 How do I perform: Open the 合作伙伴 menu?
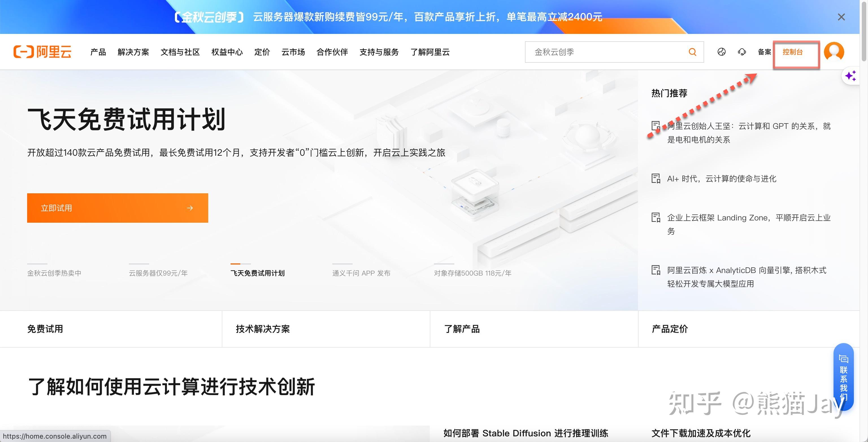(332, 52)
